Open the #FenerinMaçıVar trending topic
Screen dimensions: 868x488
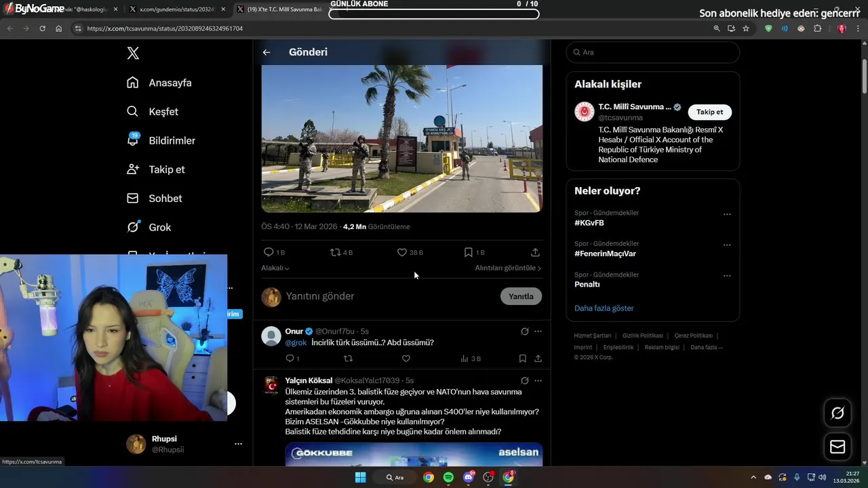pyautogui.click(x=605, y=253)
